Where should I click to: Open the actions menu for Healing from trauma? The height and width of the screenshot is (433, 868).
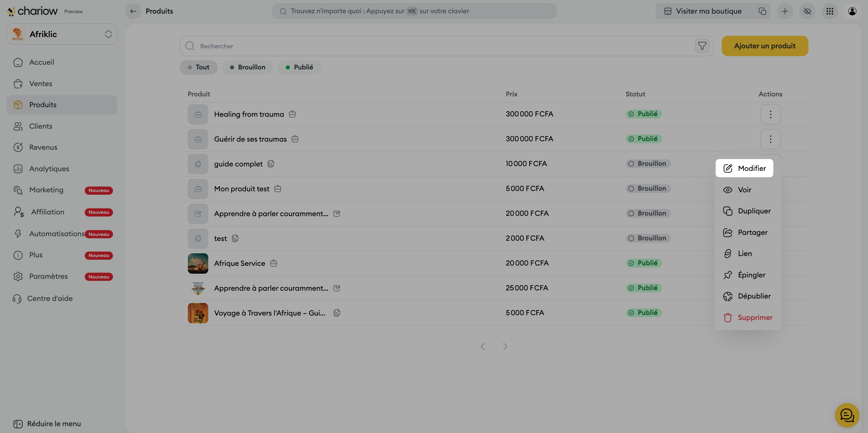(x=770, y=114)
